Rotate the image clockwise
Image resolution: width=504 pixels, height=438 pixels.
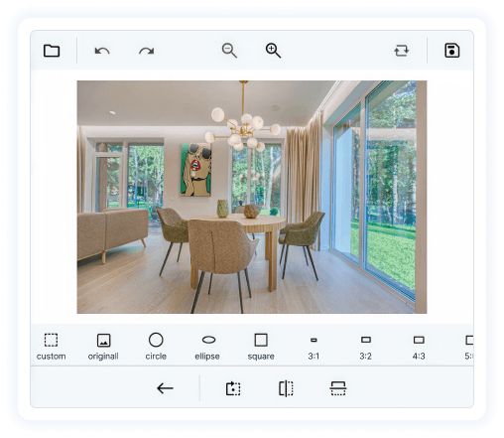233,388
